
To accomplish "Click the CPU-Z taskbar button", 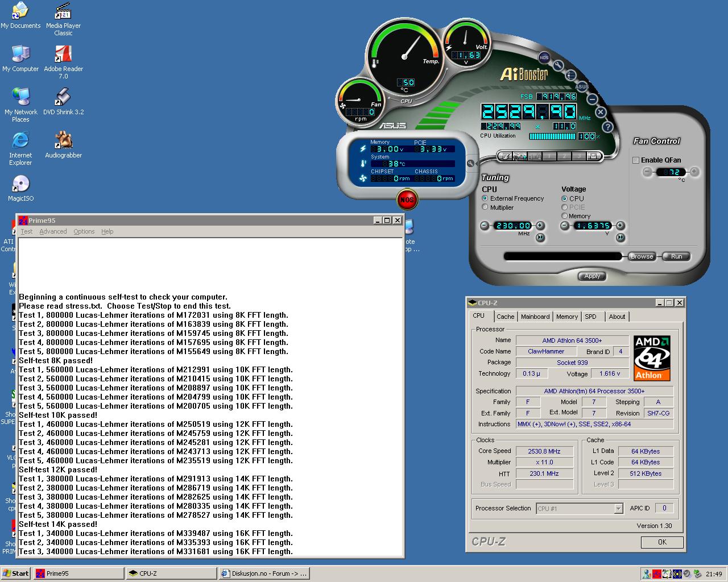I will (x=172, y=573).
